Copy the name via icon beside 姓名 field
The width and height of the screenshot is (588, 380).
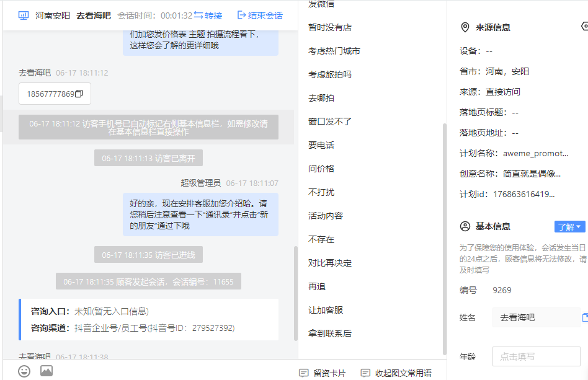pyautogui.click(x=585, y=317)
